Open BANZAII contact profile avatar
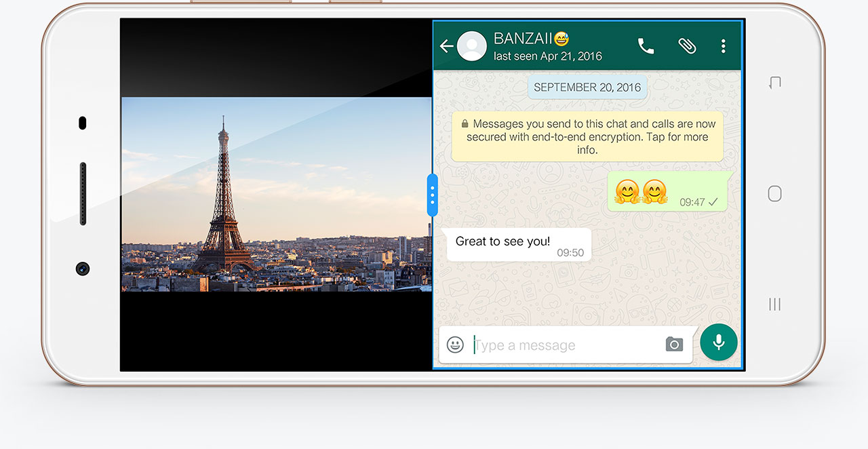The width and height of the screenshot is (868, 449). [x=472, y=46]
